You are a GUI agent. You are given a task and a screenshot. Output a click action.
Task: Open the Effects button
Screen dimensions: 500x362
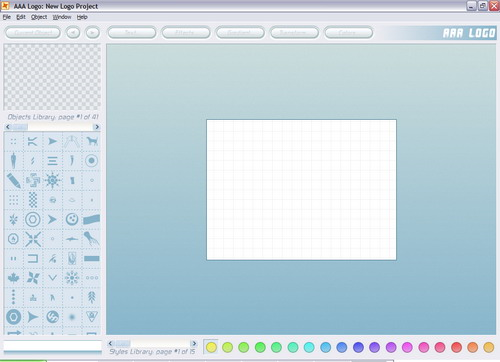(x=186, y=33)
